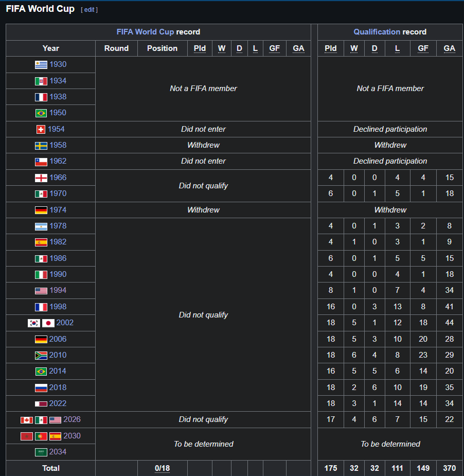Click the South Africa flag beside 2010
Screen dimensions: 464x476
[41, 356]
